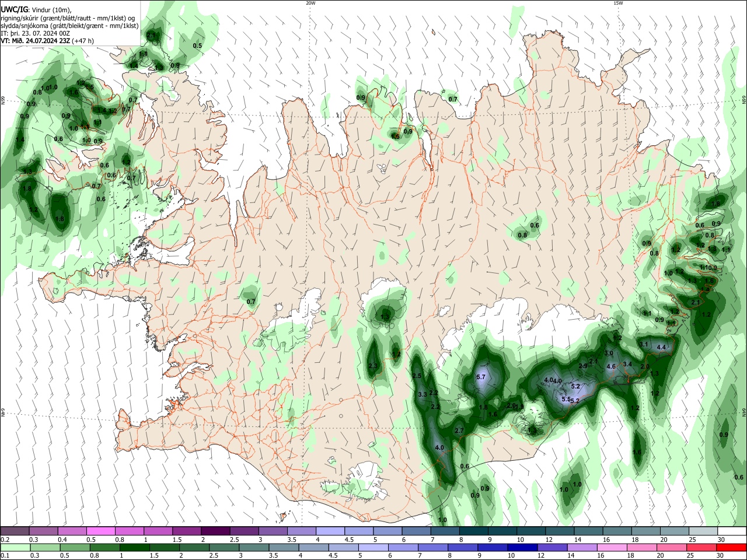Click the 'VT: Mið. 24.07.2024 23Z (+47 h)' line

pos(47,41)
